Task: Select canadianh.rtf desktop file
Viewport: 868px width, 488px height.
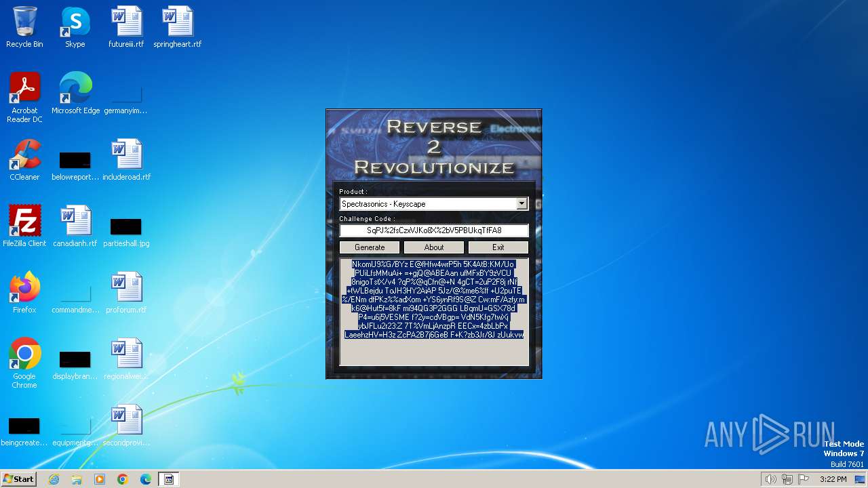Action: pyautogui.click(x=75, y=226)
